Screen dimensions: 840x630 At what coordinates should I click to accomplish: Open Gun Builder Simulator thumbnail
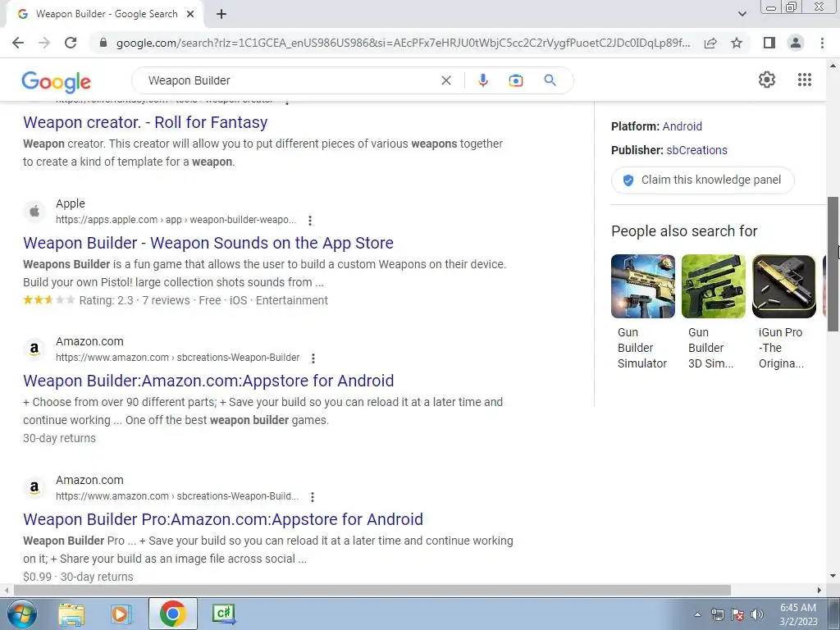pos(643,286)
